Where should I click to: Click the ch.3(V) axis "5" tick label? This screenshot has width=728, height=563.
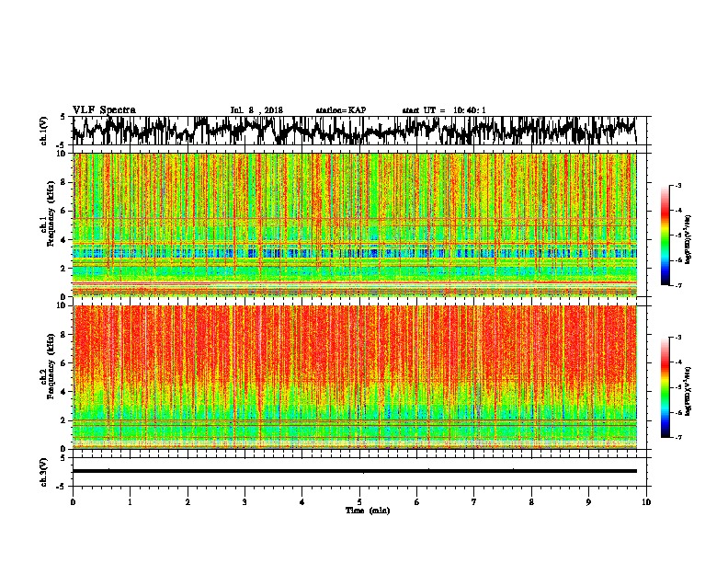point(63,458)
